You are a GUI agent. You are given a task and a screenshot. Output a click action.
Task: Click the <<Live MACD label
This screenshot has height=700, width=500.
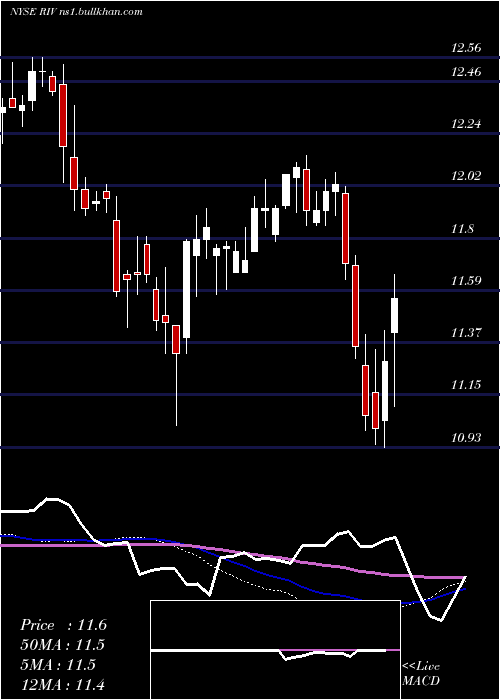(421, 674)
